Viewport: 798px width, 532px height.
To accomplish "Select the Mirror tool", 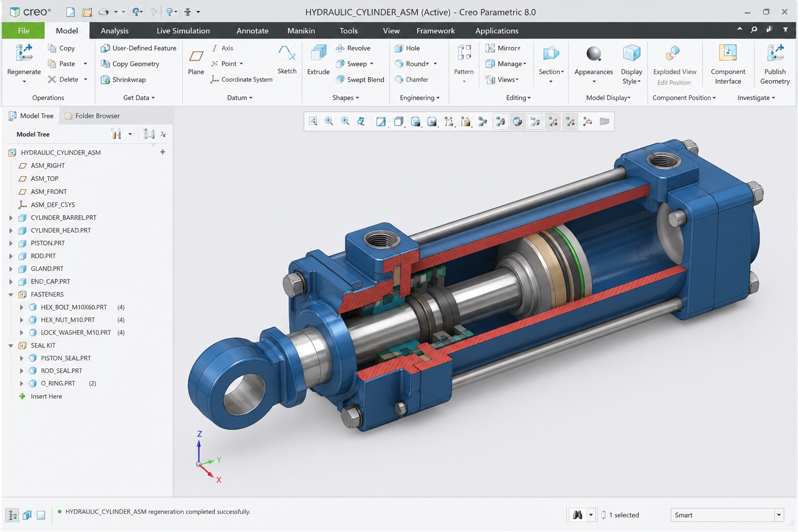I will [503, 48].
